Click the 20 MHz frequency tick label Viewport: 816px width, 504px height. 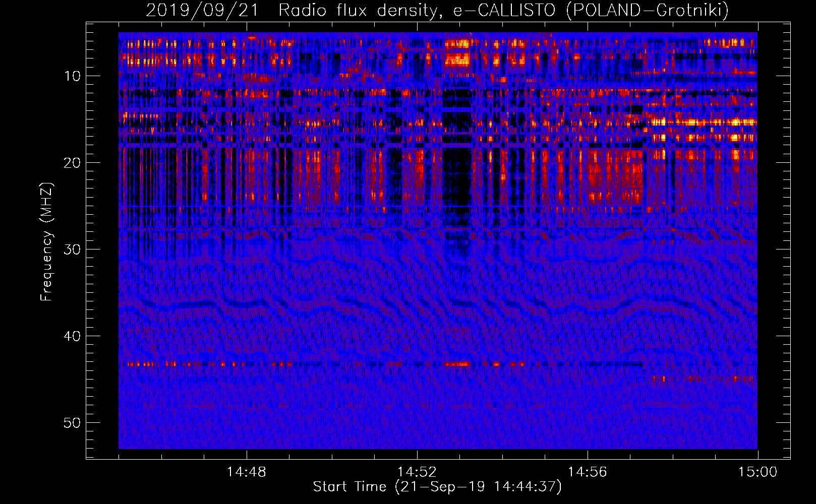click(x=72, y=163)
